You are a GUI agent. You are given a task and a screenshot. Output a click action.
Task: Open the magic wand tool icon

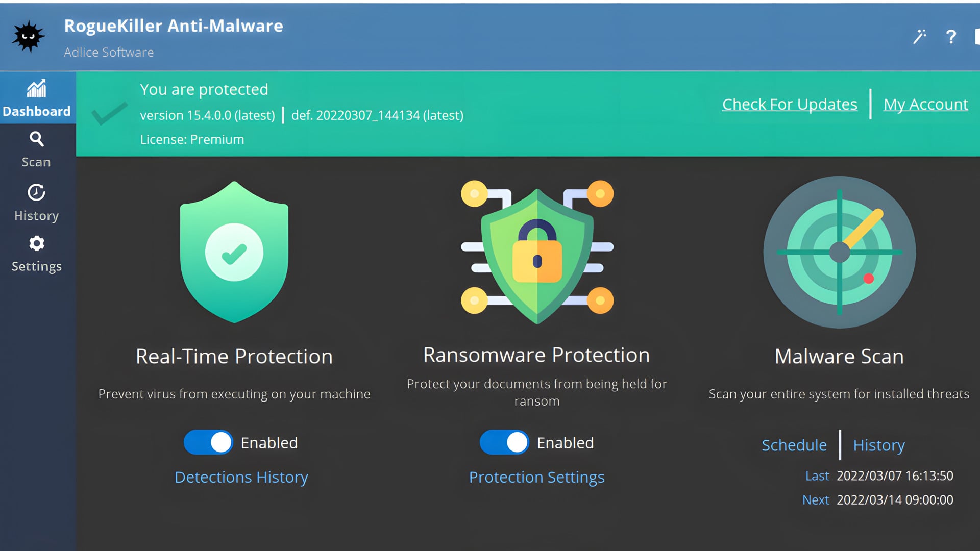[x=919, y=37]
